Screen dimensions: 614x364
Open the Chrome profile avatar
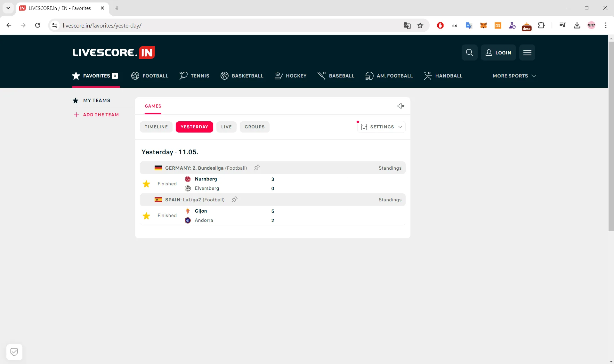point(591,25)
